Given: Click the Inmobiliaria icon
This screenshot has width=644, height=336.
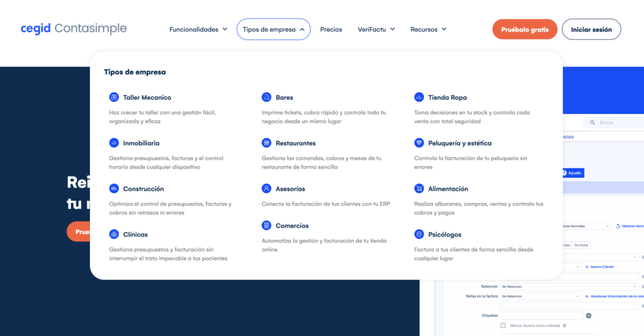Looking at the screenshot, I should [x=114, y=143].
